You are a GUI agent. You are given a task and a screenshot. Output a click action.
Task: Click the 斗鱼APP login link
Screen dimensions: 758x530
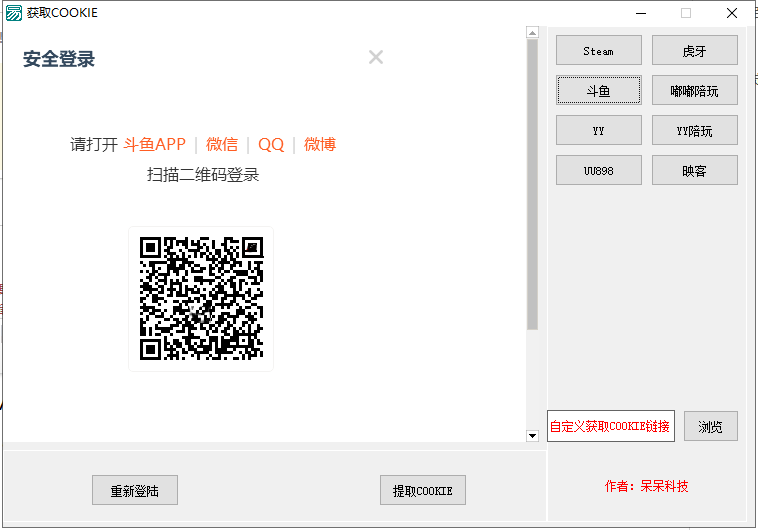tap(155, 144)
